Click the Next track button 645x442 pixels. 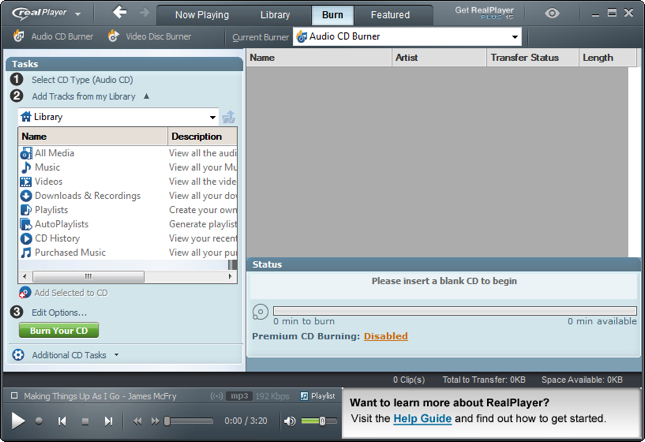point(108,421)
